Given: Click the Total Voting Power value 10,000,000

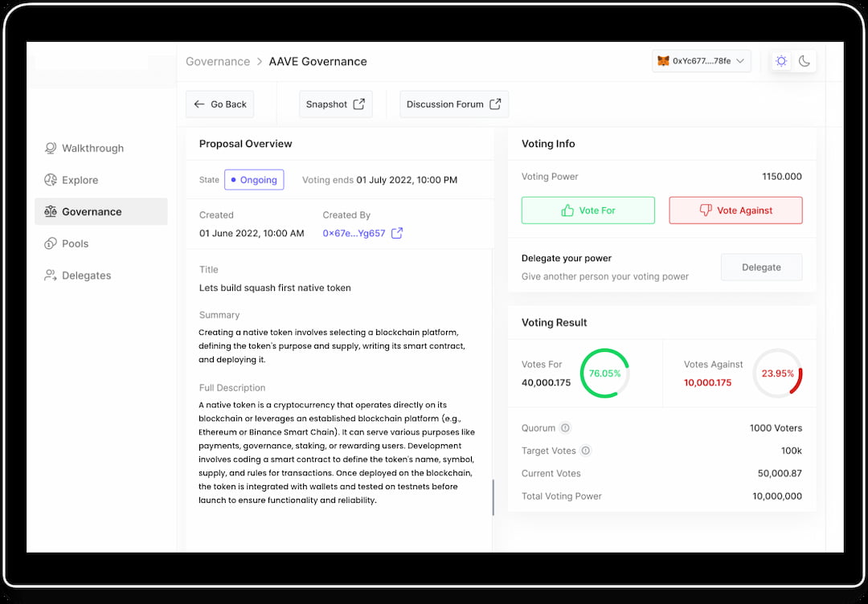Looking at the screenshot, I should pos(777,496).
